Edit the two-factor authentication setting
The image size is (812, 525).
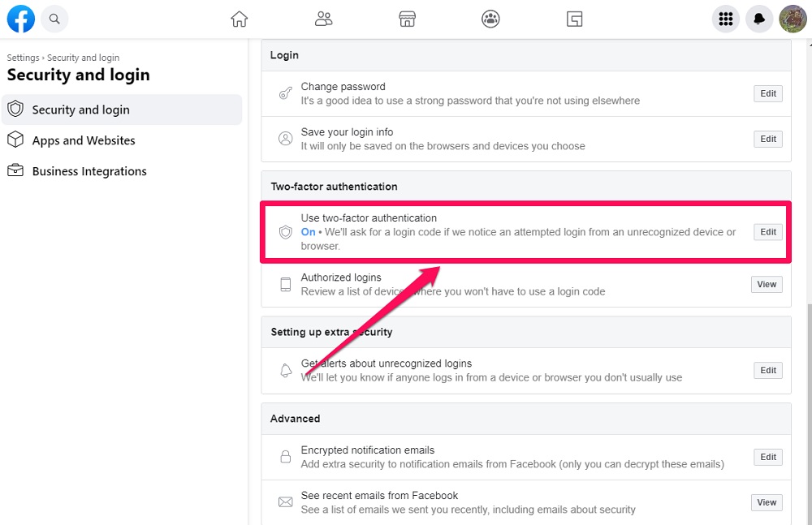(x=767, y=231)
